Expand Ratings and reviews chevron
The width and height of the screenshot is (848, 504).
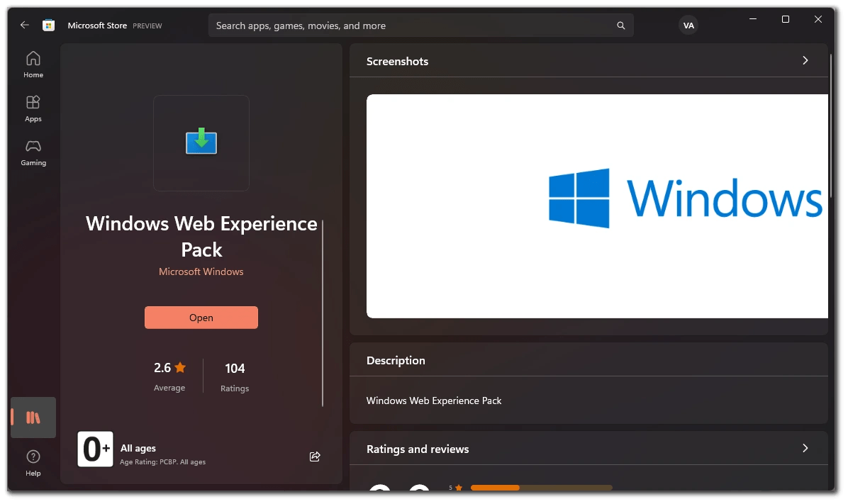(805, 448)
